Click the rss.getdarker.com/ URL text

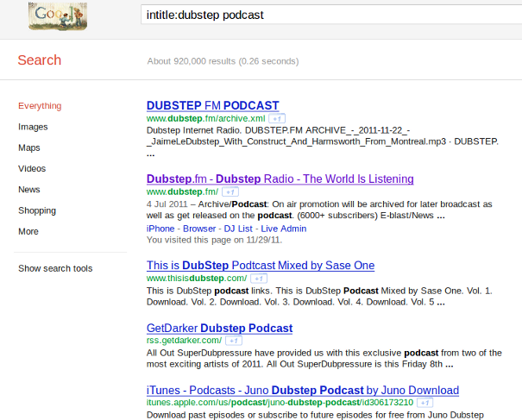184,341
